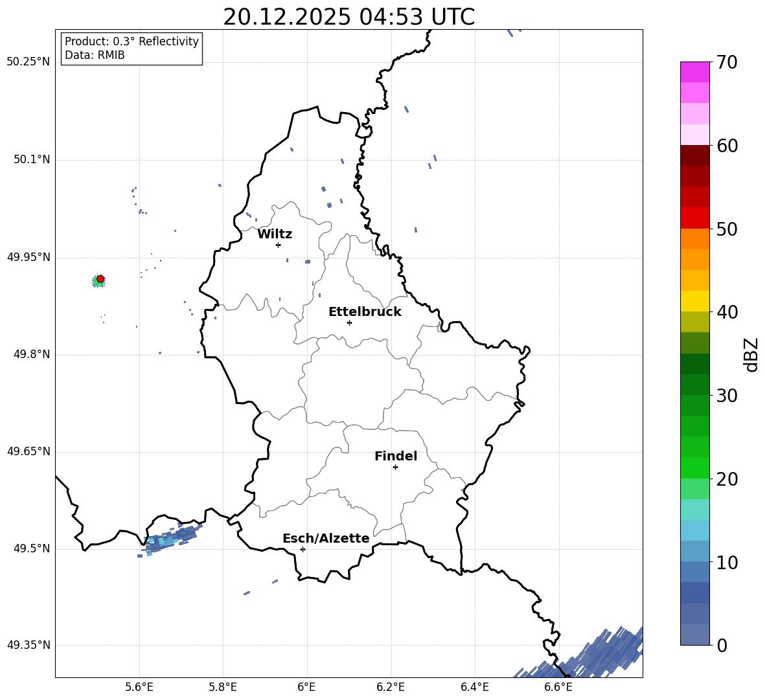Click the colorbar value 50
This screenshot has width=767, height=700.
point(727,229)
